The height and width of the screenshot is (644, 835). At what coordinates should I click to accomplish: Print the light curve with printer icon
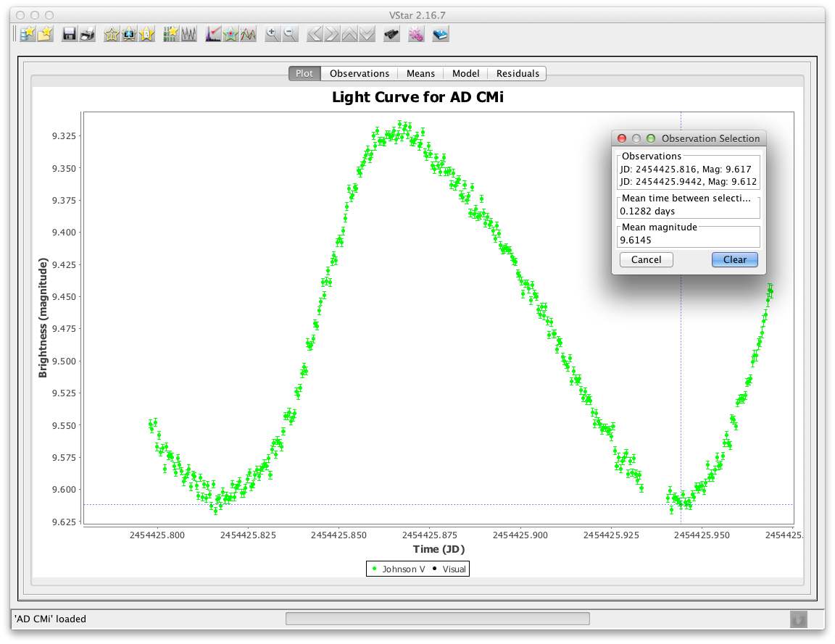click(87, 34)
